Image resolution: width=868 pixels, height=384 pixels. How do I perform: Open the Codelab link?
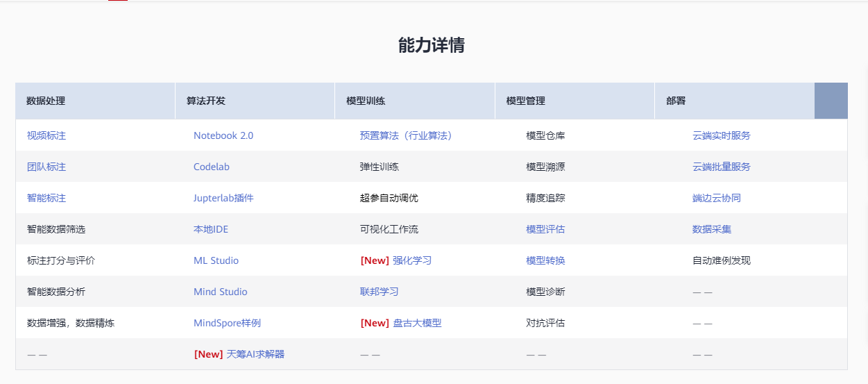[212, 167]
